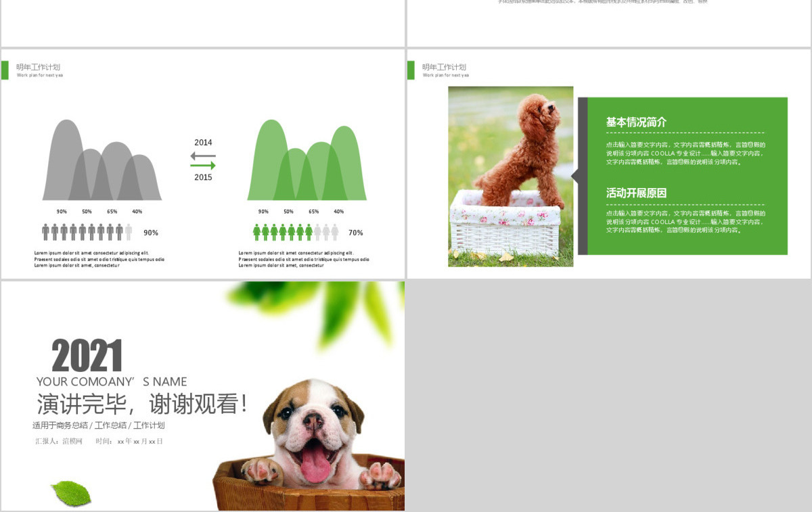Click the 2014/2015 swap arrows icon
The image size is (812, 512).
click(203, 160)
